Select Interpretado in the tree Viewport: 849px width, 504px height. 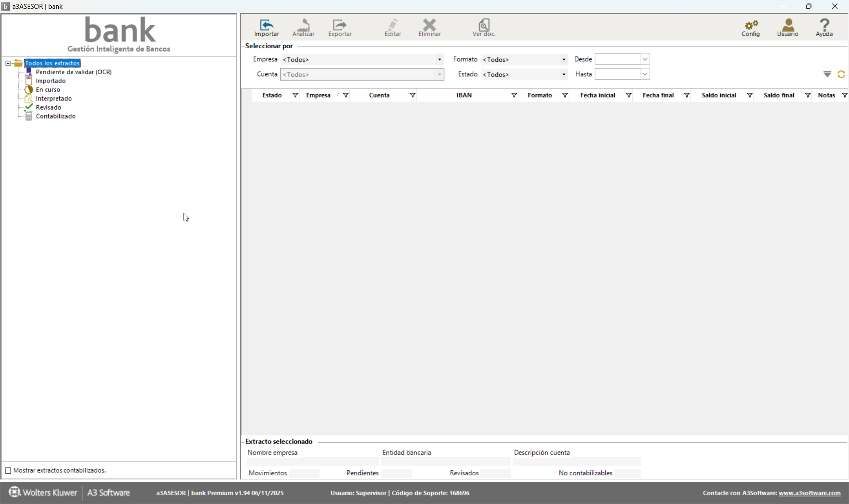coord(54,99)
